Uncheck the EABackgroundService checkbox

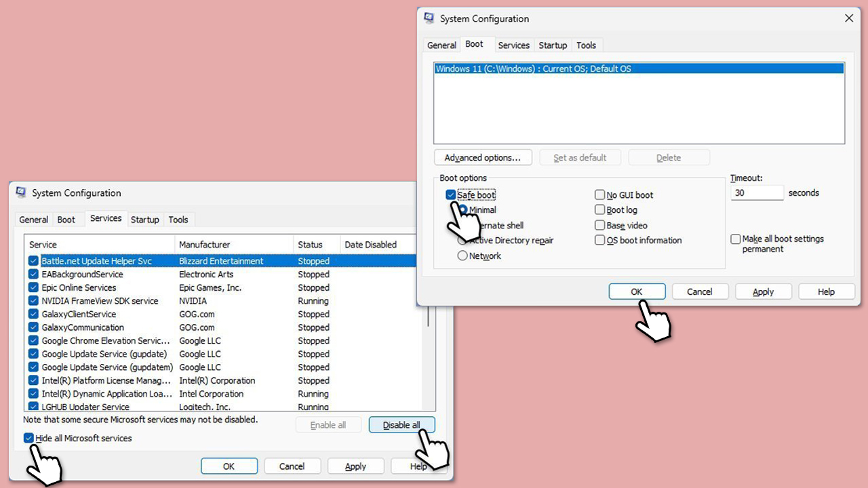point(33,274)
